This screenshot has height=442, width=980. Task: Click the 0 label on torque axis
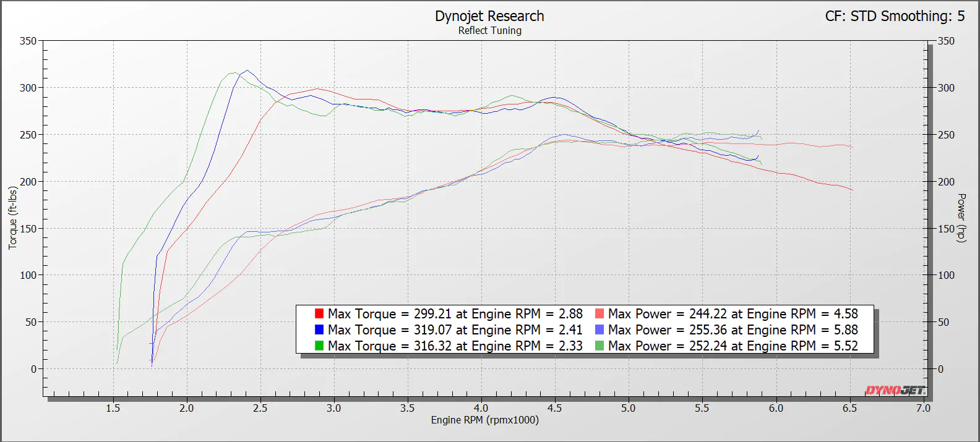(x=34, y=369)
